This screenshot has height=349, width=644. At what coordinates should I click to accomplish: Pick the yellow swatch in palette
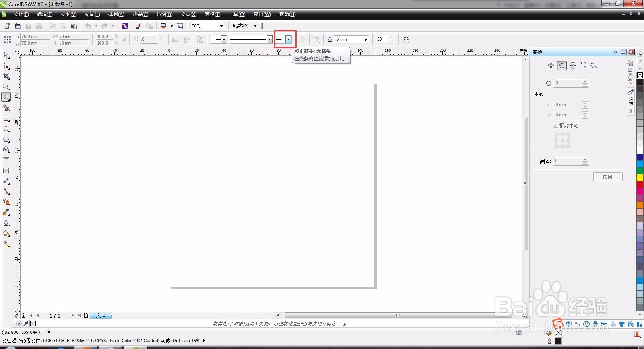point(640,177)
